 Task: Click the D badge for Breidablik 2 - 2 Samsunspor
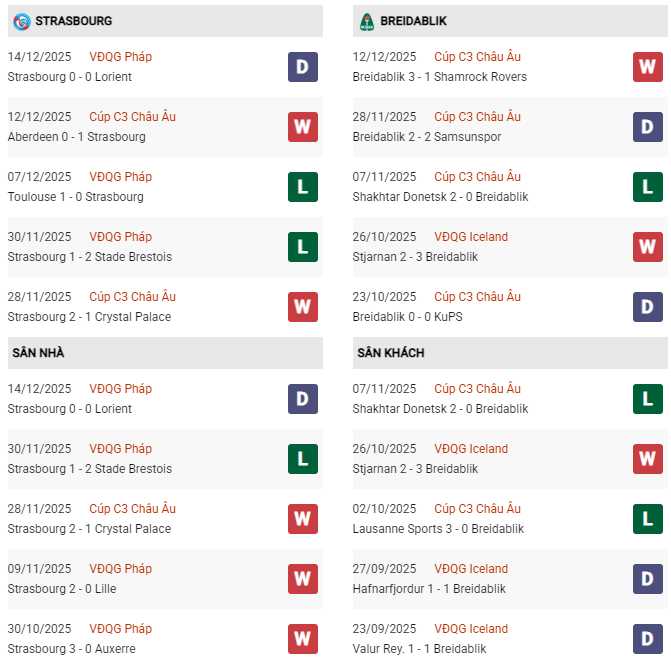(648, 127)
